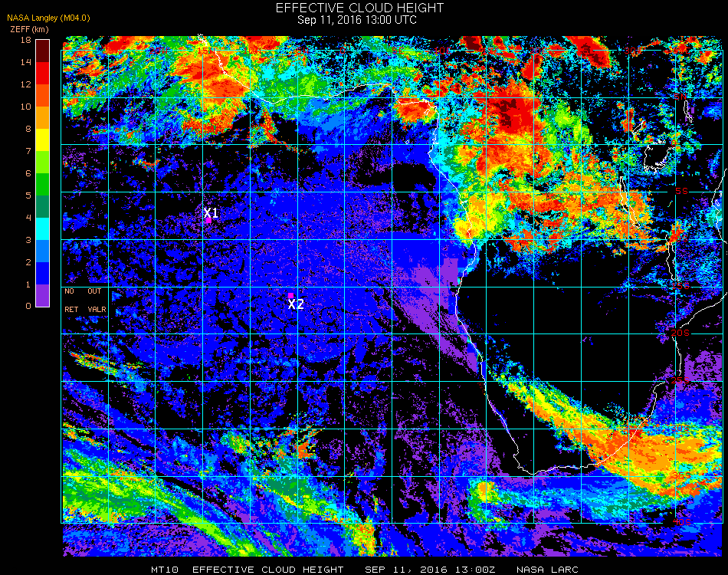
Task: Pick the teal-green 4-5 km legend swatch
Action: pyautogui.click(x=42, y=207)
